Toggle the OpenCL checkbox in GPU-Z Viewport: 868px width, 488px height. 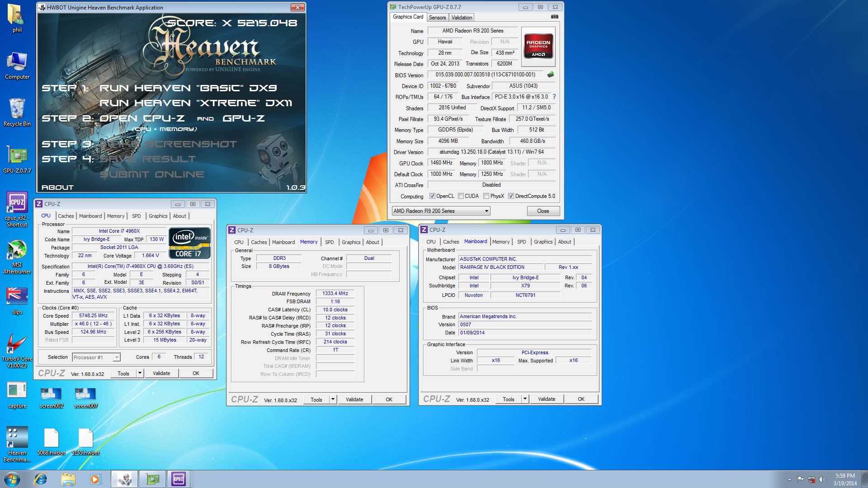(433, 196)
